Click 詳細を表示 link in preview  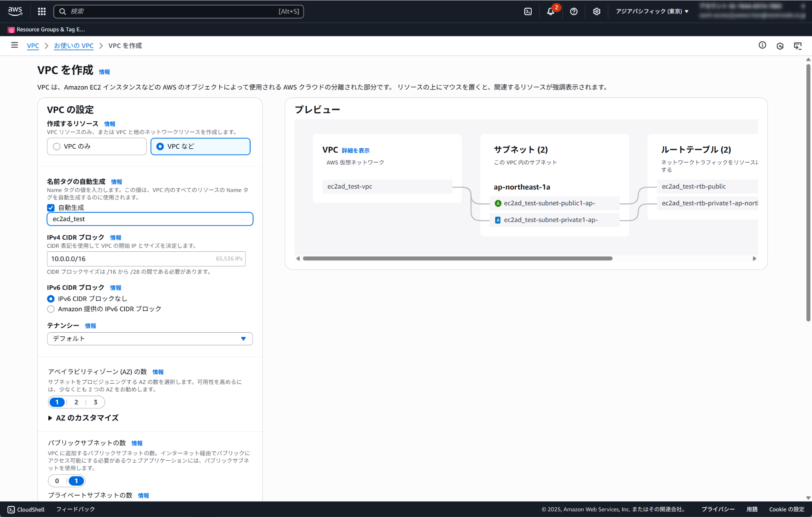355,151
